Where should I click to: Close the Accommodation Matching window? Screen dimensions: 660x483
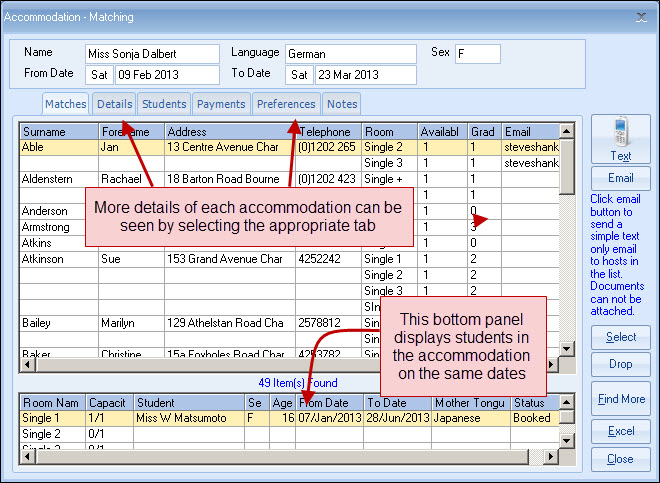tap(641, 17)
